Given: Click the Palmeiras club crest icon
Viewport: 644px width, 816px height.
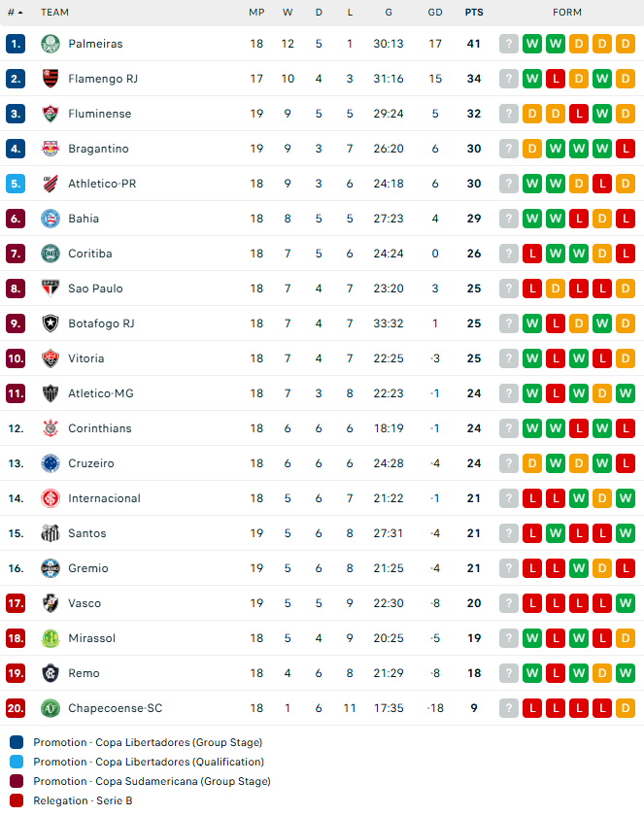Looking at the screenshot, I should [51, 44].
